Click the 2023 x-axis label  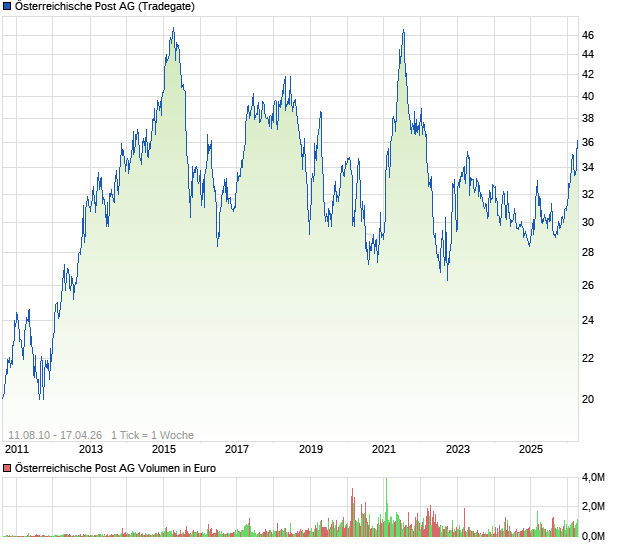tap(457, 449)
